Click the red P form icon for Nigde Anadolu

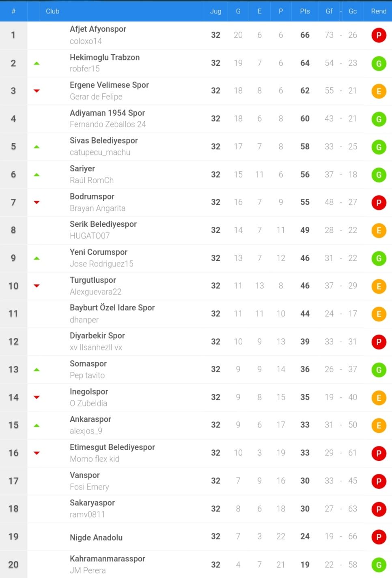coord(379,537)
